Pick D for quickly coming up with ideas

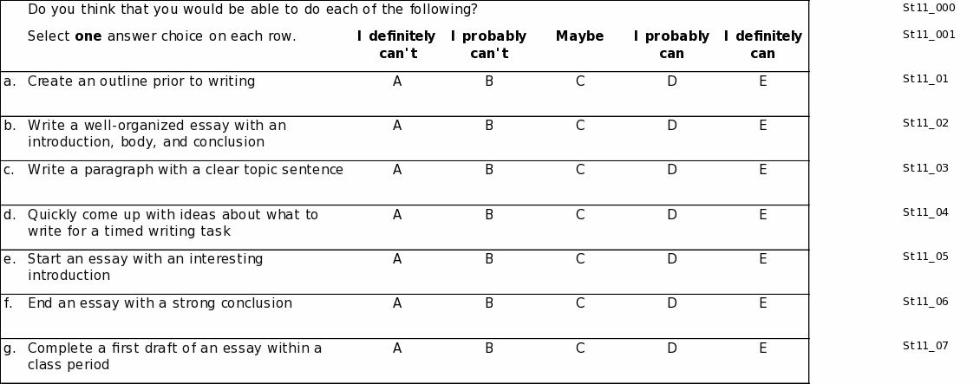671,215
